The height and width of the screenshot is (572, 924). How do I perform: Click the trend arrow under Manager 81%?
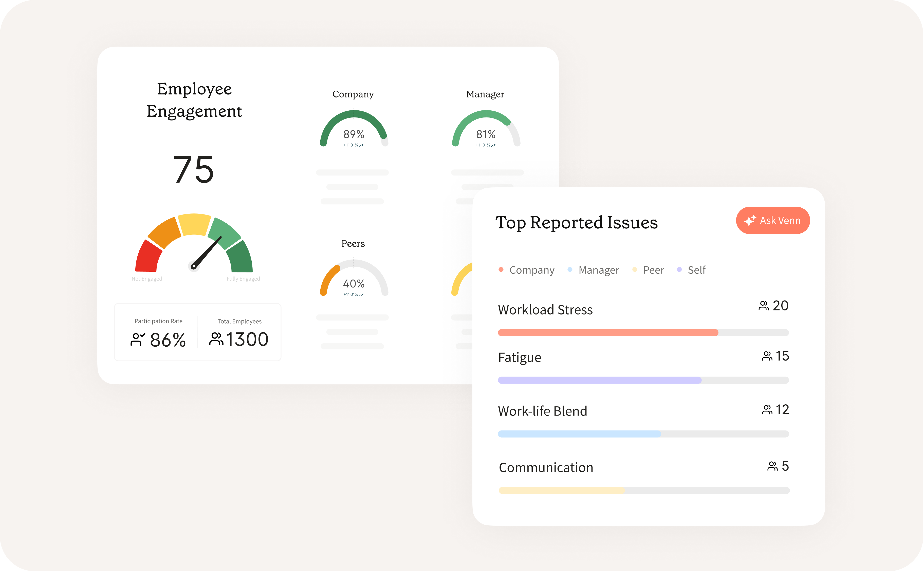click(x=493, y=145)
